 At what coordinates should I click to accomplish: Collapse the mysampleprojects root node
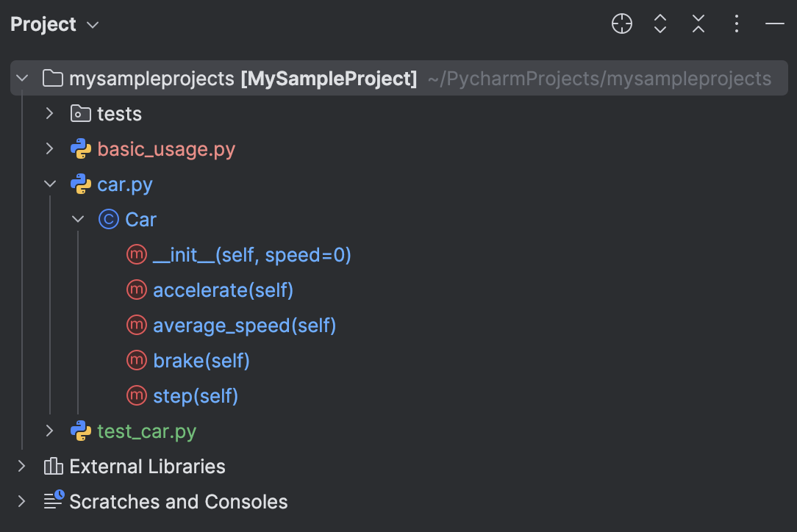point(21,77)
